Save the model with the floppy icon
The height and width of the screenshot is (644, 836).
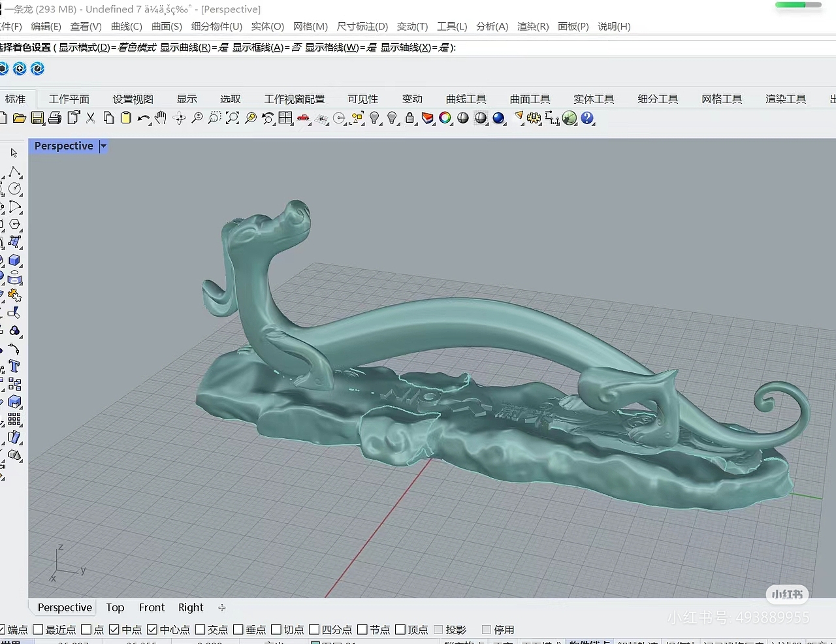point(37,118)
